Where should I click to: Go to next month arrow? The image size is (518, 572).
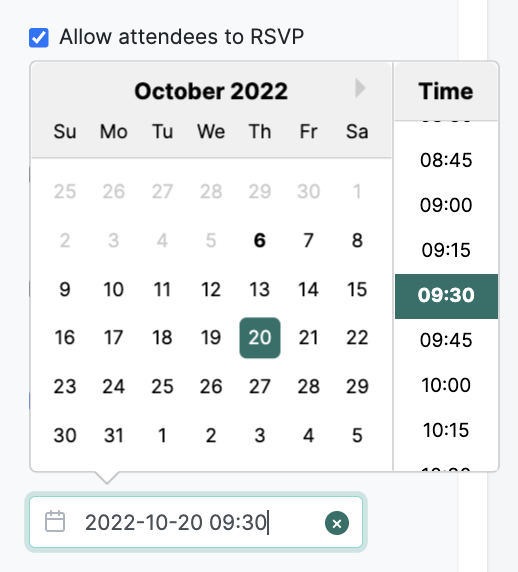point(360,88)
